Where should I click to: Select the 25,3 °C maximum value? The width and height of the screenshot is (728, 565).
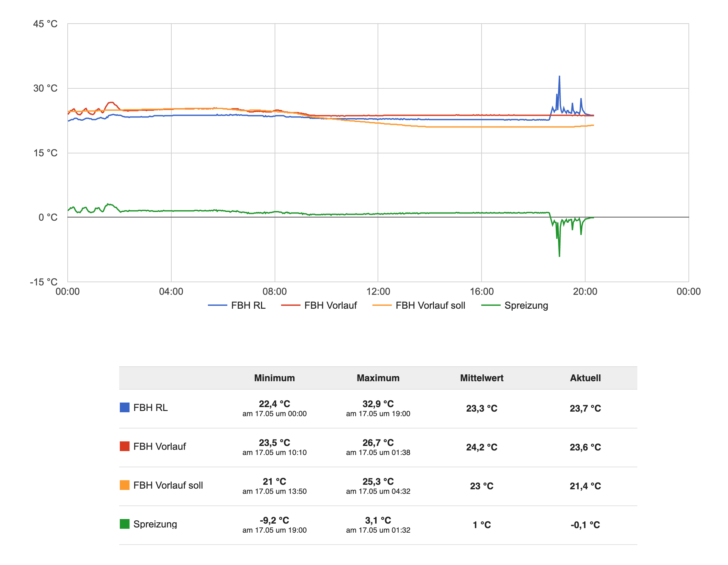click(378, 482)
